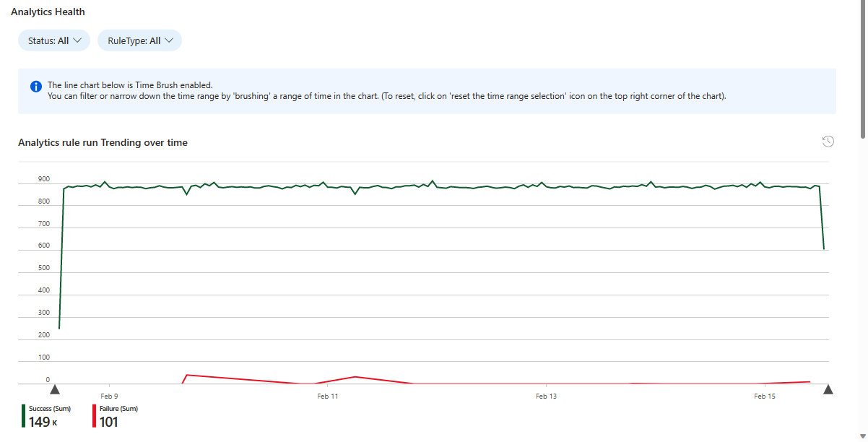Click the Analytics rule run Trending title
Viewport: 868px width, 442px height.
click(x=103, y=142)
